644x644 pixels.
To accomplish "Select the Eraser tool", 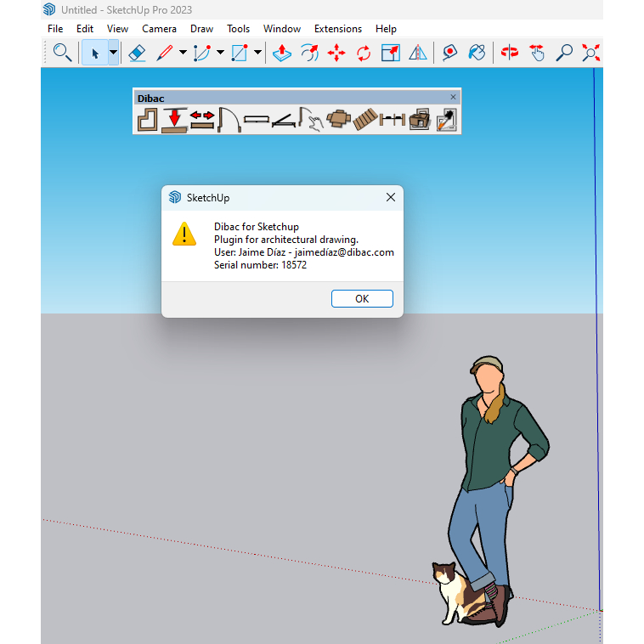I will tap(138, 53).
